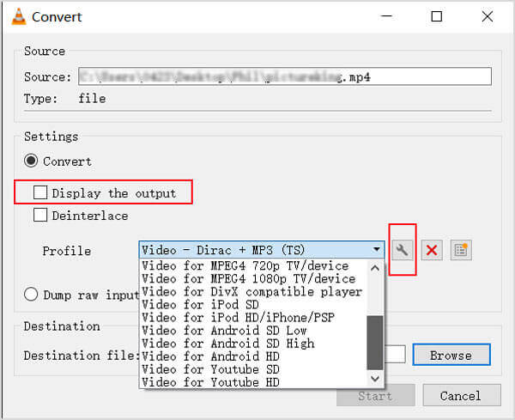Collapse the Profile dropdown arrow
515x420 pixels.
pyautogui.click(x=377, y=249)
